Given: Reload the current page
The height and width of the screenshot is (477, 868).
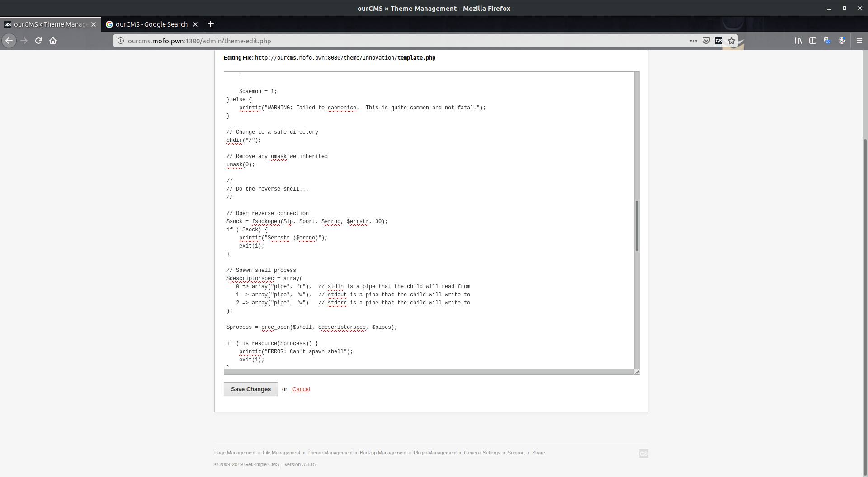Looking at the screenshot, I should tap(38, 41).
